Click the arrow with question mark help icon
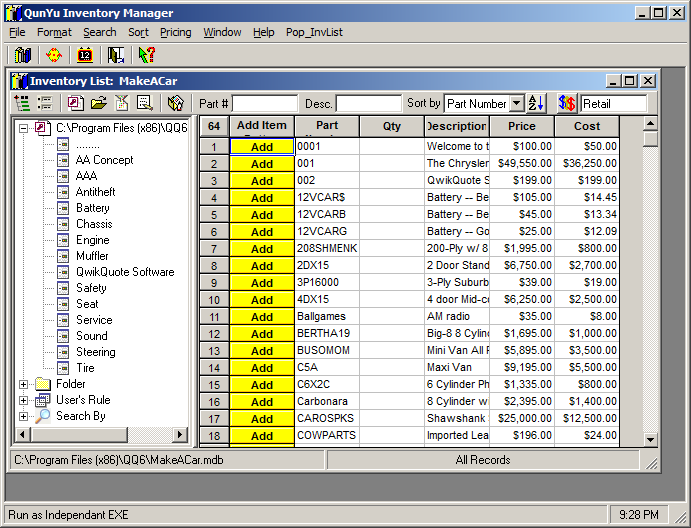Screen dimensions: 691x528 [x=146, y=55]
